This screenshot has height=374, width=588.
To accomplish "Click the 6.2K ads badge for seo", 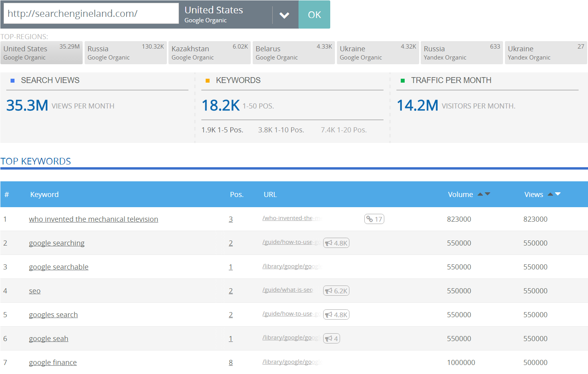I will (336, 291).
